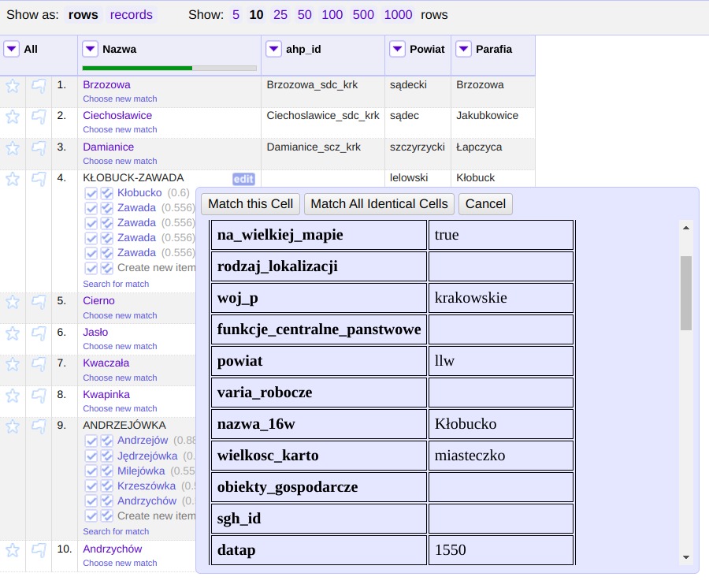This screenshot has width=709, height=588.
Task: Click preview scrollbar up arrow
Action: 686,228
